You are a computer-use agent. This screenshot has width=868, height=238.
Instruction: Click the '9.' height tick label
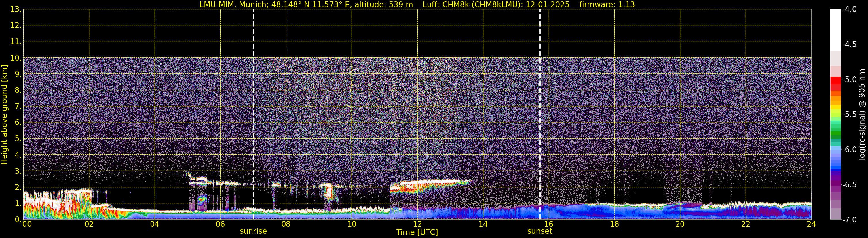[18, 74]
